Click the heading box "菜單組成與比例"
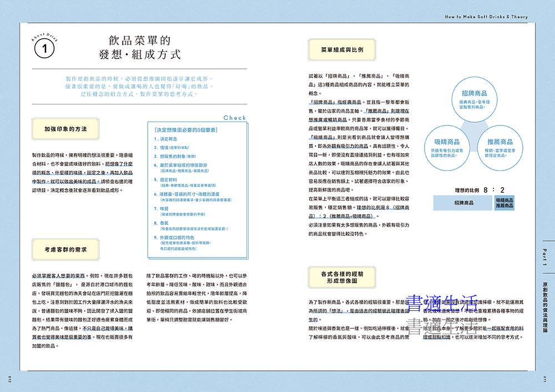Viewport: 555px width, 392px height. tap(342, 50)
